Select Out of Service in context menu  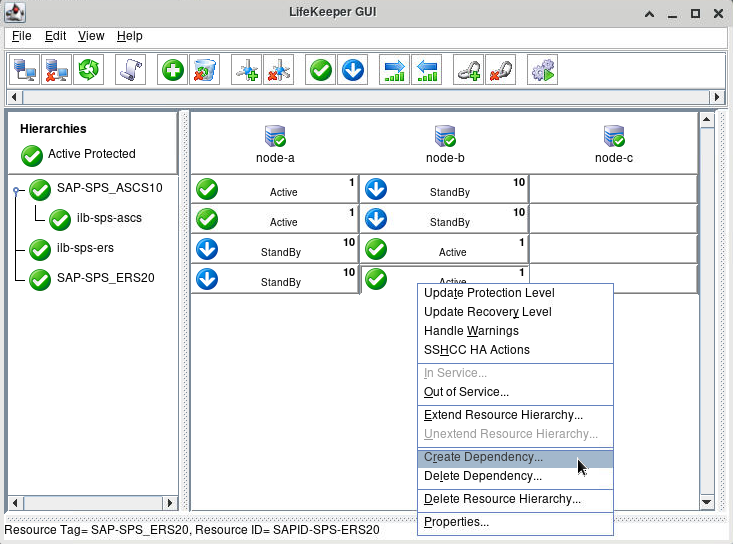[x=466, y=392]
